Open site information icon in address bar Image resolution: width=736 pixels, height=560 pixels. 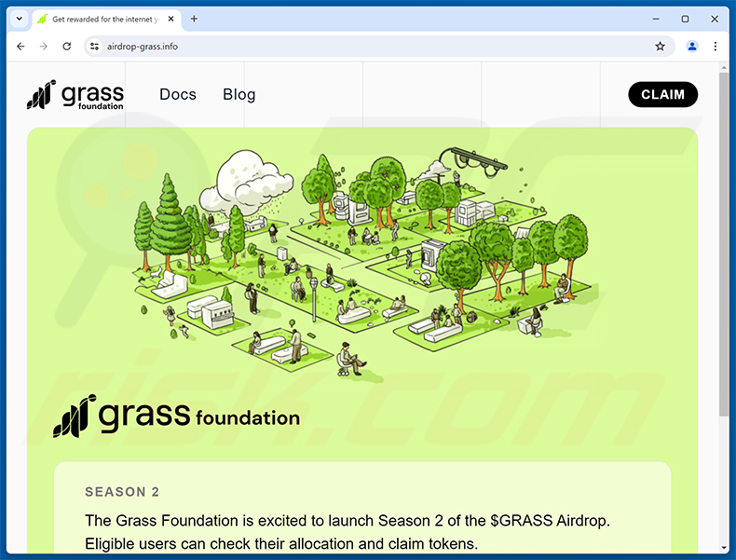94,46
